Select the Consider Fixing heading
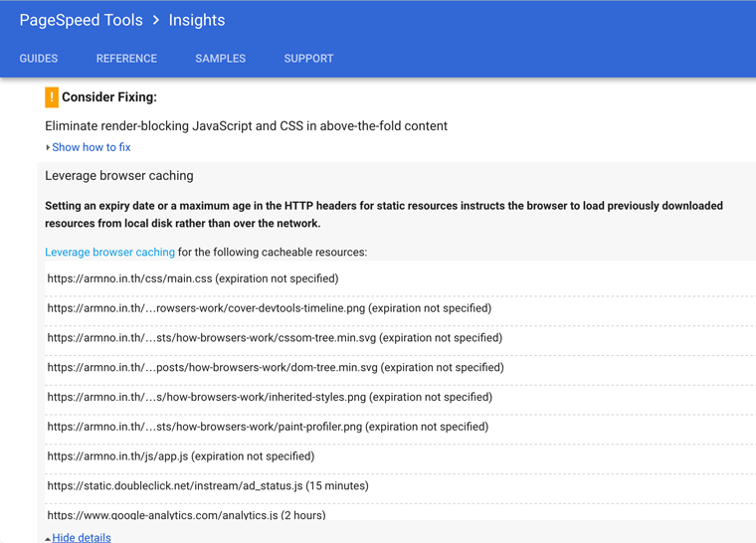 tap(109, 96)
